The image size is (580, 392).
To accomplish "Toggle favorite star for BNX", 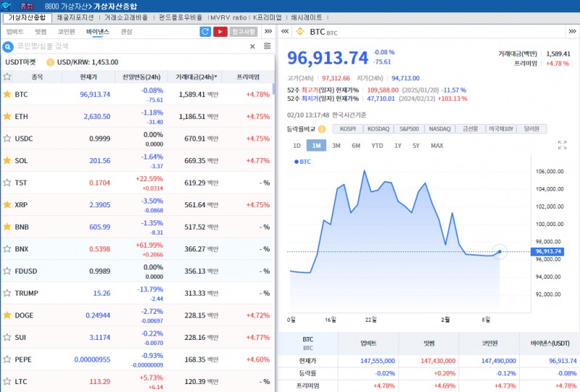I will (7, 249).
